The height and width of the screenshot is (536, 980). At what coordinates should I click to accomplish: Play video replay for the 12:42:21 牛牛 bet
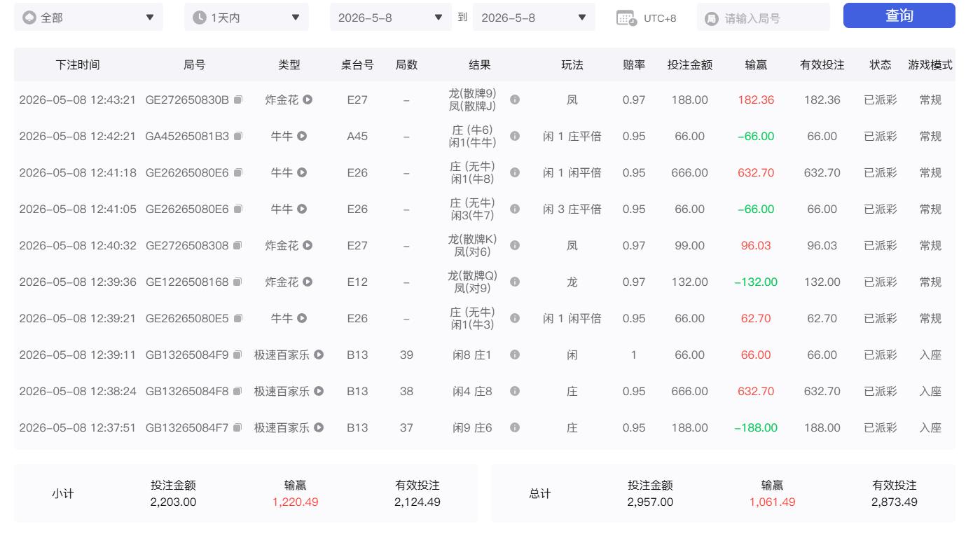tap(302, 137)
